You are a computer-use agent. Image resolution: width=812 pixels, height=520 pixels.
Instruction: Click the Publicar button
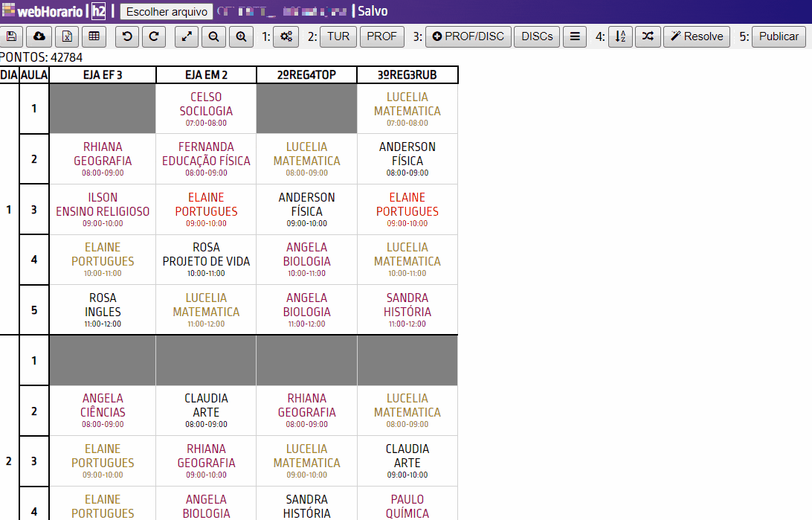[779, 36]
